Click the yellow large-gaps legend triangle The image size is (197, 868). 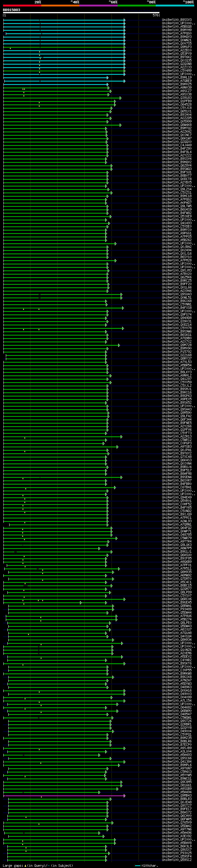pos(25,866)
